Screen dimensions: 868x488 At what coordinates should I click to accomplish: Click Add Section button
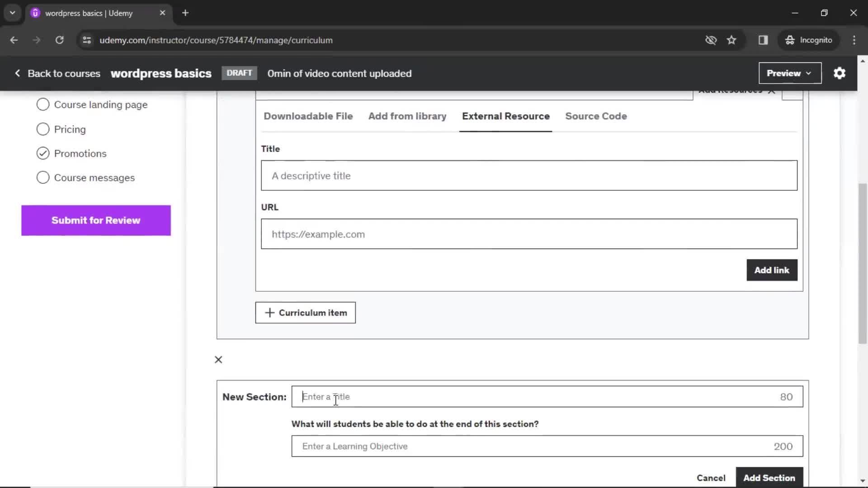pos(769,478)
